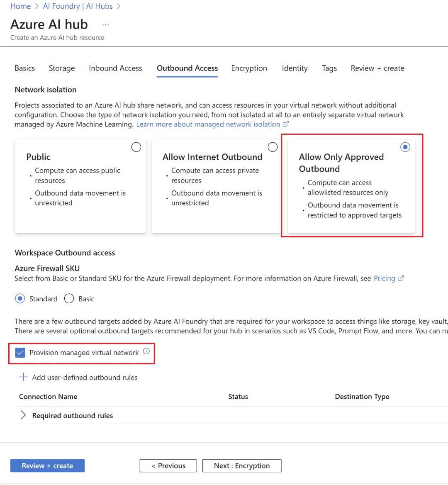Click the Azure Firewall SKU heading
The width and height of the screenshot is (448, 485).
tap(47, 268)
